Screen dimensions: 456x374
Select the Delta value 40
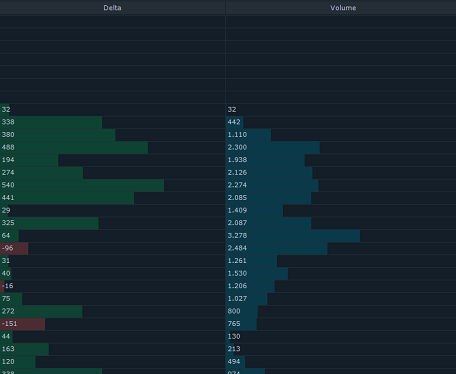click(6, 273)
